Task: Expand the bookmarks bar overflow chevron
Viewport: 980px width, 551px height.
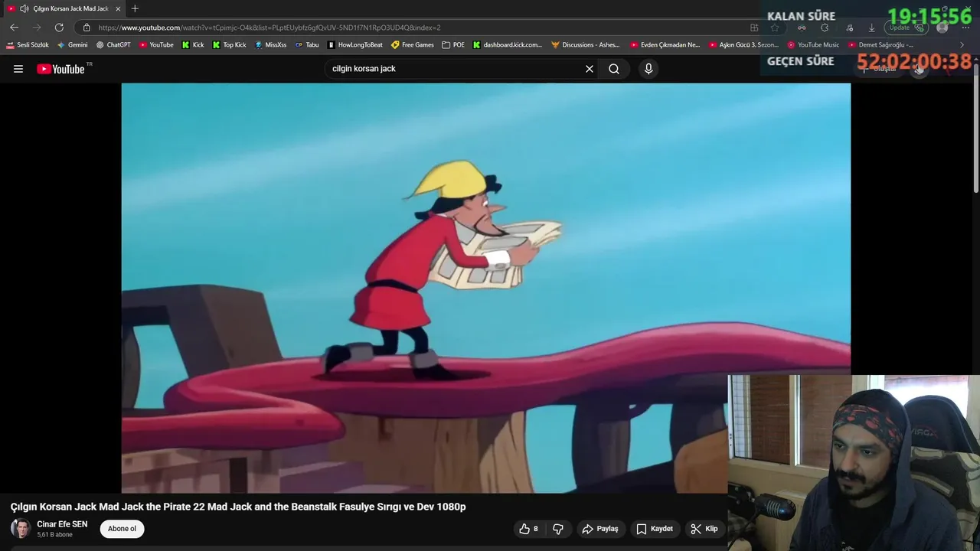Action: tap(962, 45)
